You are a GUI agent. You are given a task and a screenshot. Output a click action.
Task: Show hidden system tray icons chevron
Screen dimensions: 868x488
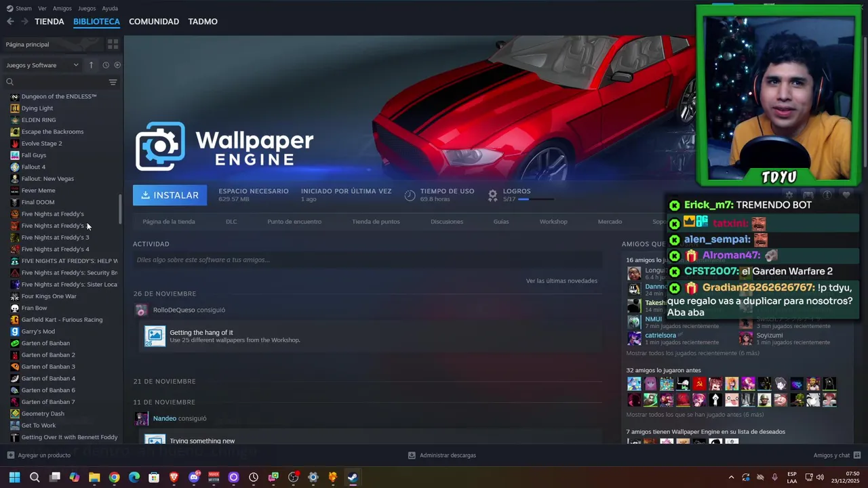coord(731,477)
